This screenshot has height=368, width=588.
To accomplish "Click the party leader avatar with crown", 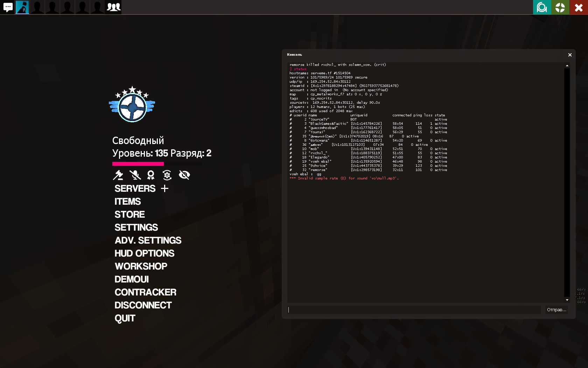I will click(x=22, y=7).
